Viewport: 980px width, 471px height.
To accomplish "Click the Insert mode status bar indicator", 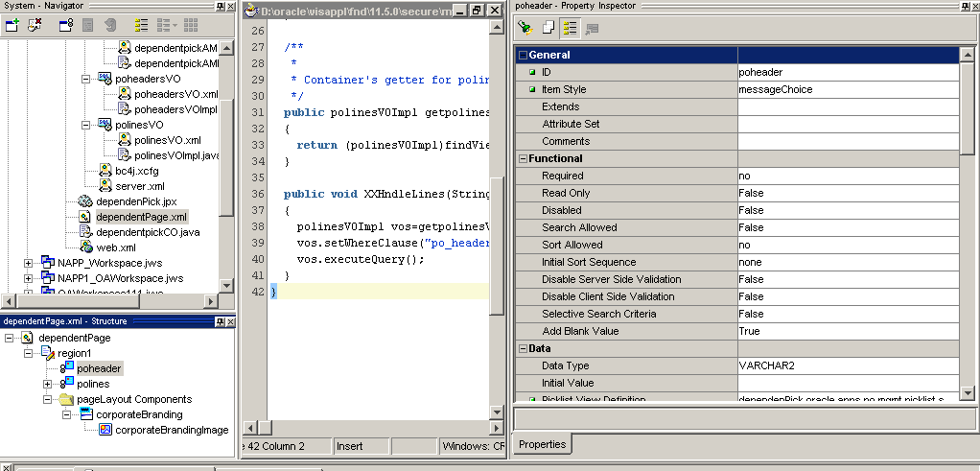I will tap(362, 447).
